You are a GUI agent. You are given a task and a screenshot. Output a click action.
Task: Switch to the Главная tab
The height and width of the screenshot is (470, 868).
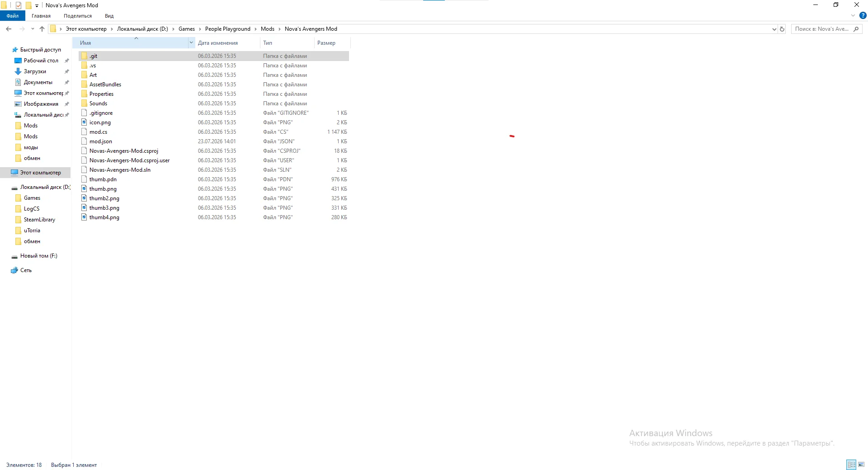41,16
